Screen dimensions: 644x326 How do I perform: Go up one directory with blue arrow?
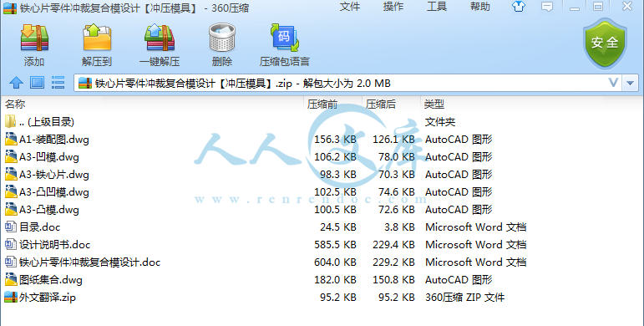point(16,83)
